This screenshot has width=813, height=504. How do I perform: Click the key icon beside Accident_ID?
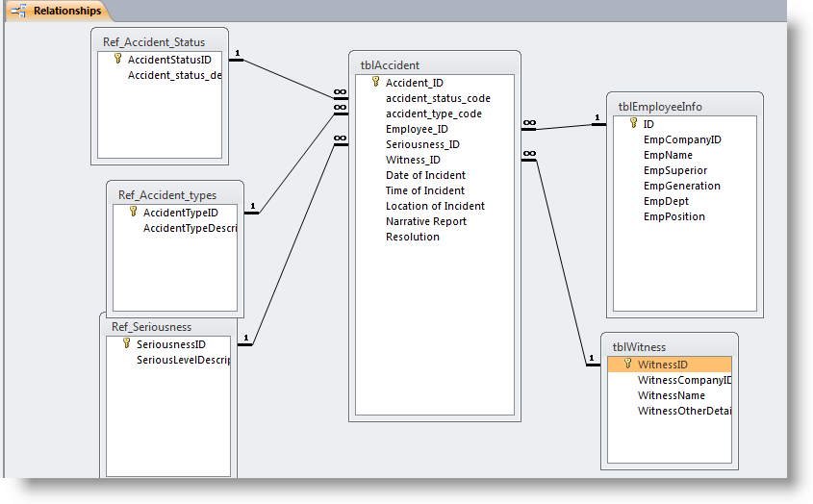pyautogui.click(x=376, y=82)
